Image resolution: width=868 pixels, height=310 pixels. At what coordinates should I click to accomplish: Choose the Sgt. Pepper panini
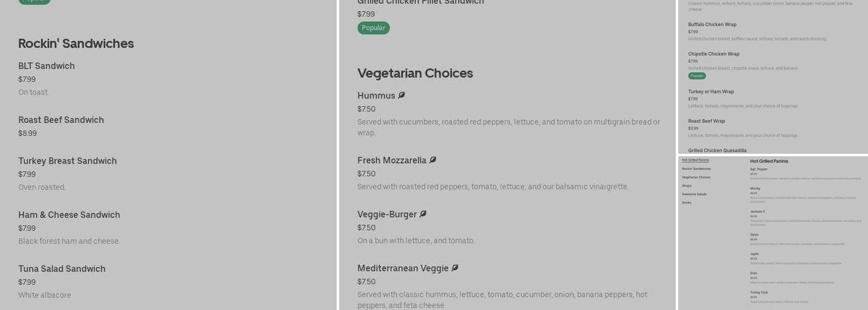759,169
